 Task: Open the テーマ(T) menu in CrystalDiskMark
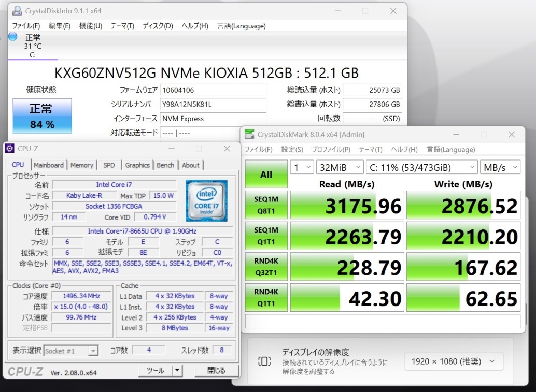pyautogui.click(x=370, y=149)
